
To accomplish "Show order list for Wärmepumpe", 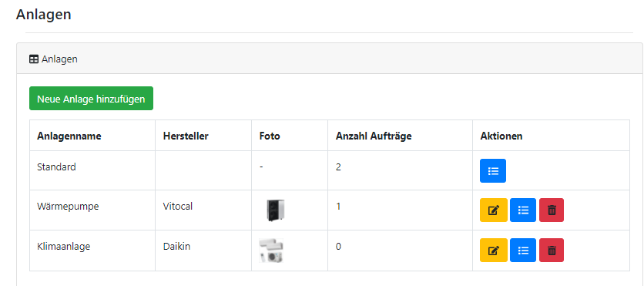I will coord(523,210).
